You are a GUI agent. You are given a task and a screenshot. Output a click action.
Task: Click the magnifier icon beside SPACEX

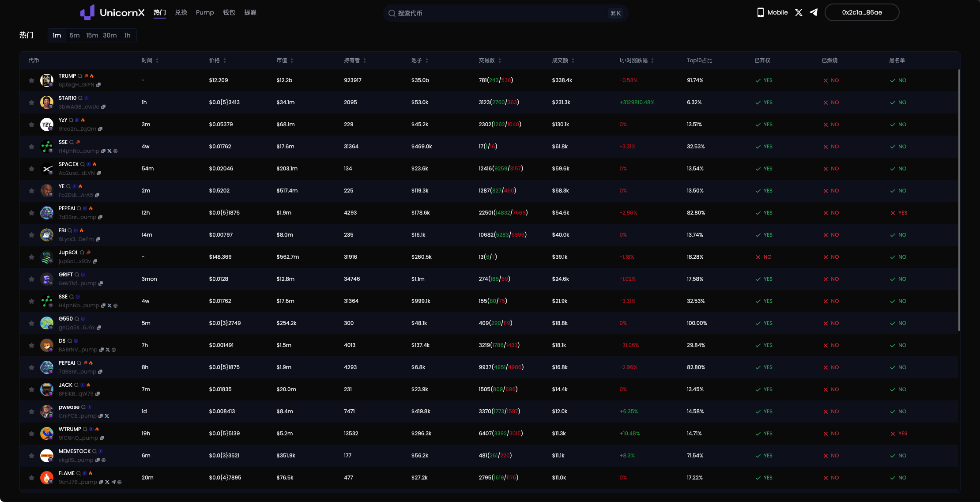click(x=83, y=164)
